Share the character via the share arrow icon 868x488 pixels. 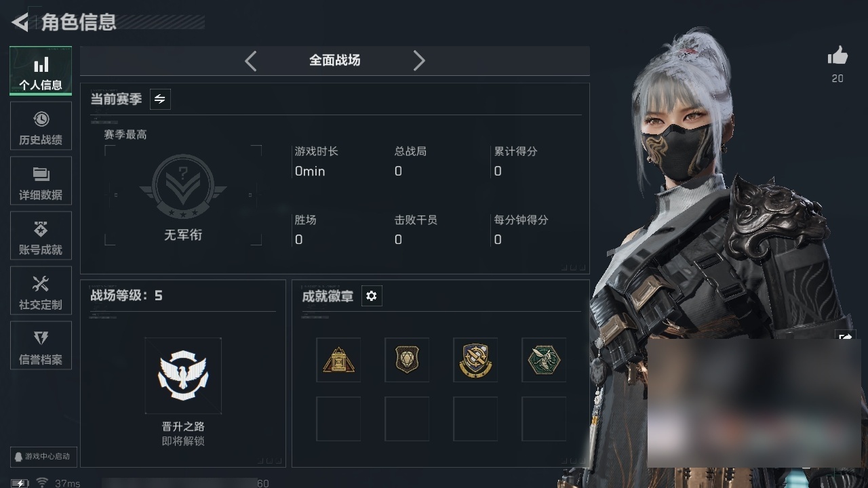tap(845, 338)
